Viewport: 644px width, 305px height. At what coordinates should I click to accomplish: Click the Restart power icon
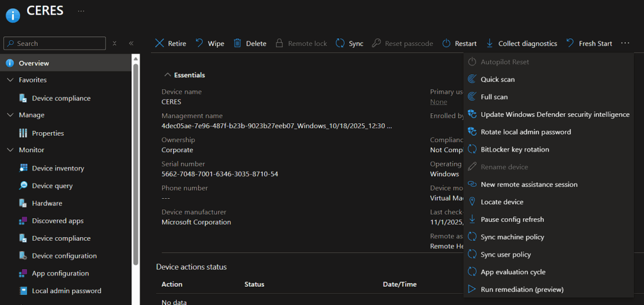[447, 43]
